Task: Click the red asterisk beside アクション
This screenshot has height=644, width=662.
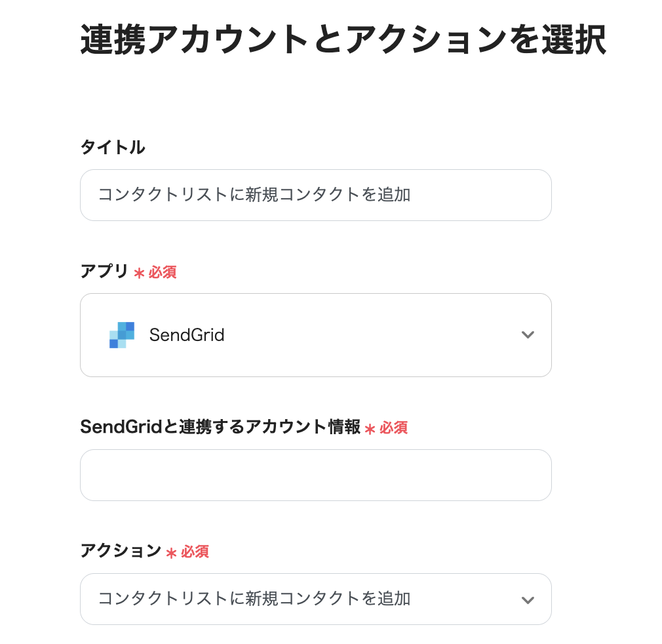Action: tap(171, 553)
